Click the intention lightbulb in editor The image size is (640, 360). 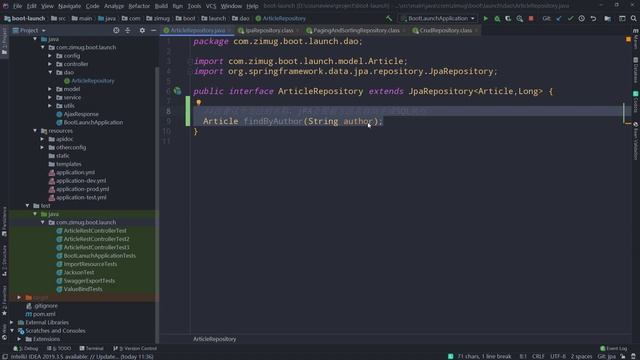(198, 102)
